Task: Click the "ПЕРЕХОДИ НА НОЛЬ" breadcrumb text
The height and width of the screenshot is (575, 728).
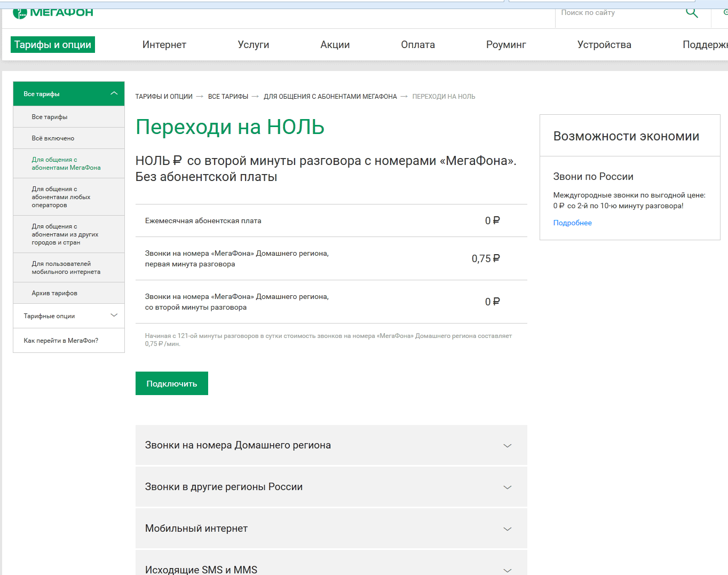Action: 444,97
